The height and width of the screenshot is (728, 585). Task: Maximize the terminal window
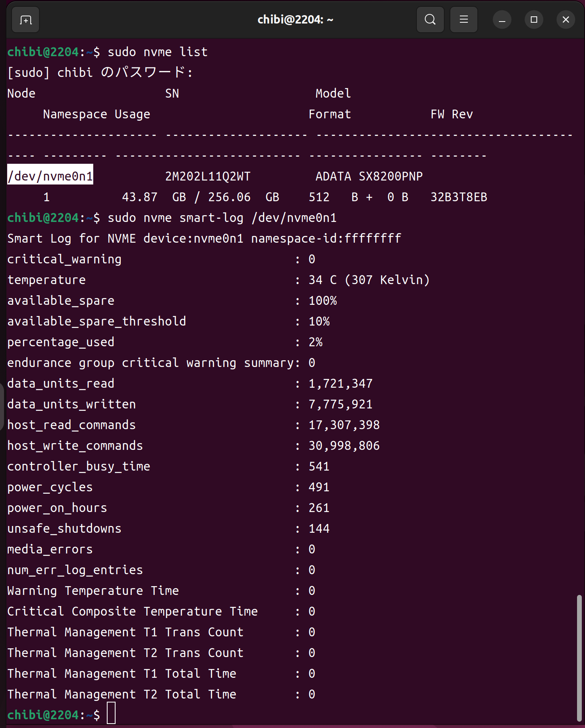click(534, 20)
